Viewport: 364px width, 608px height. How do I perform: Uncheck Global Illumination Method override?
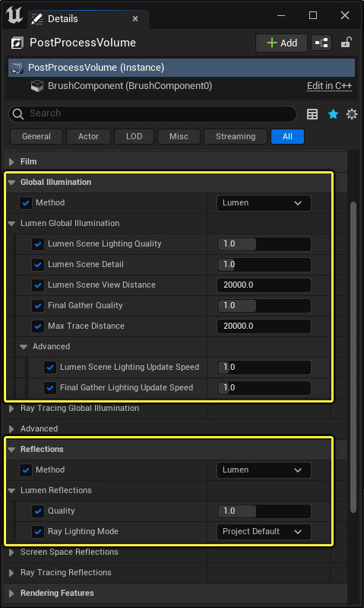coord(26,203)
